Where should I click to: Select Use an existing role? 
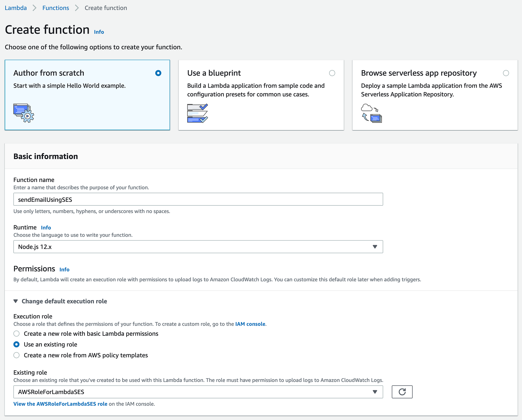click(16, 344)
